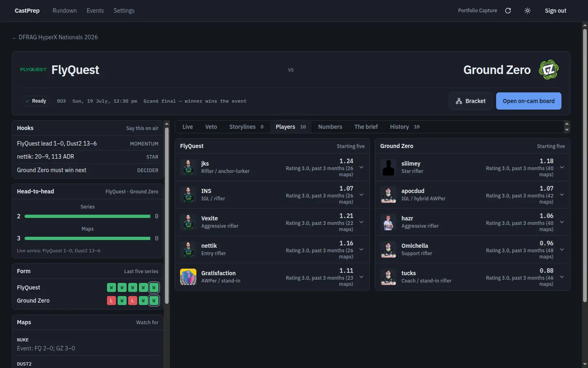Image resolution: width=588 pixels, height=368 pixels.
Task: Expand Gratisfaction player details chevron
Action: [361, 277]
